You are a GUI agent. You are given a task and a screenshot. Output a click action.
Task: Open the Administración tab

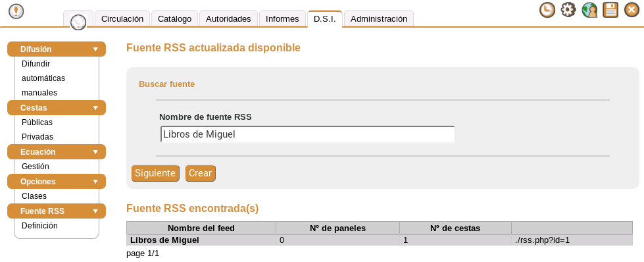coord(379,19)
